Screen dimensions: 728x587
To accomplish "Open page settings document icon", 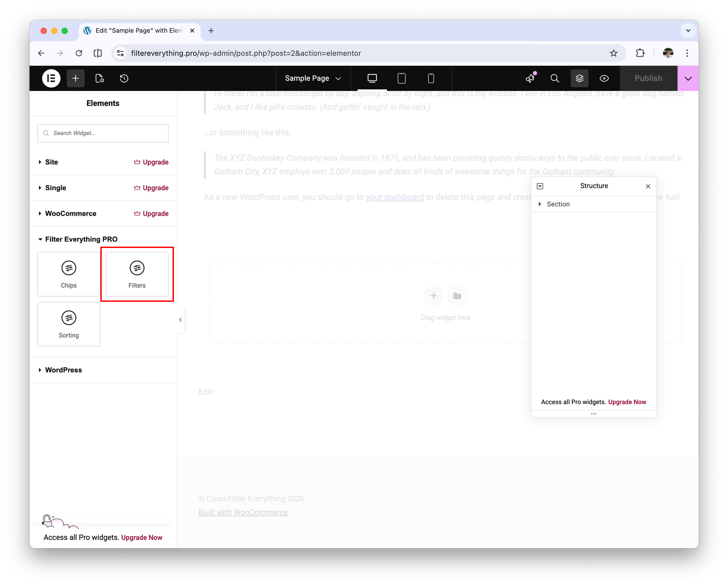I will click(x=99, y=78).
